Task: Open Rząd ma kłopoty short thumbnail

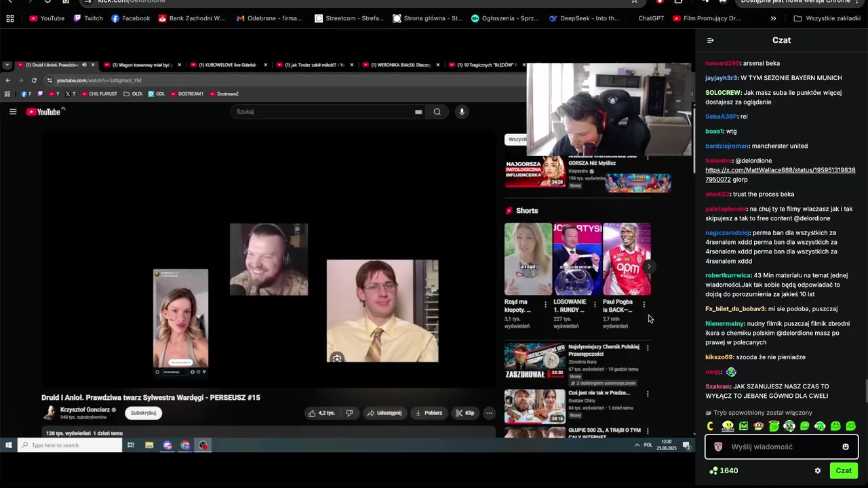Action: click(x=528, y=259)
